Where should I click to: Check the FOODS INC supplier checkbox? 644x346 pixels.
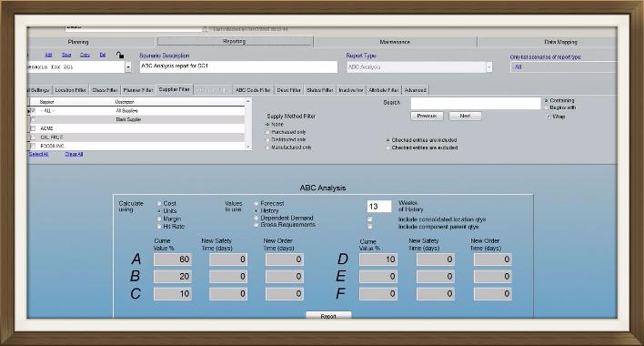[x=34, y=146]
